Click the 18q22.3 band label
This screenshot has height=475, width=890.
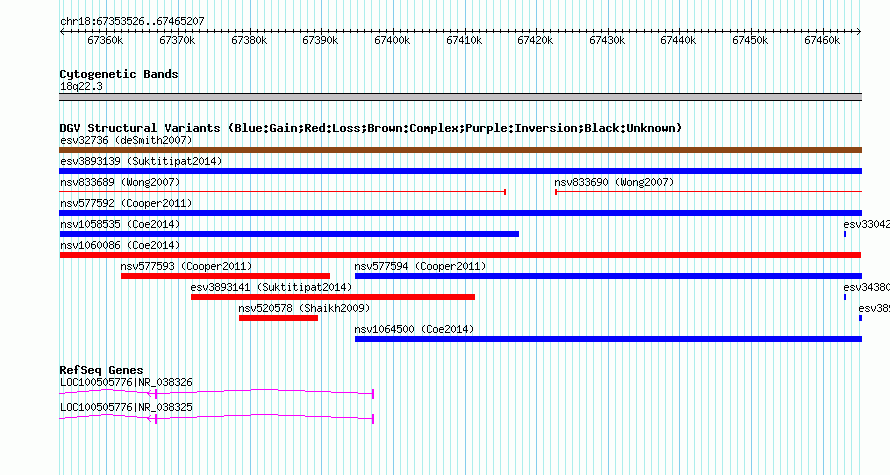pyautogui.click(x=81, y=86)
